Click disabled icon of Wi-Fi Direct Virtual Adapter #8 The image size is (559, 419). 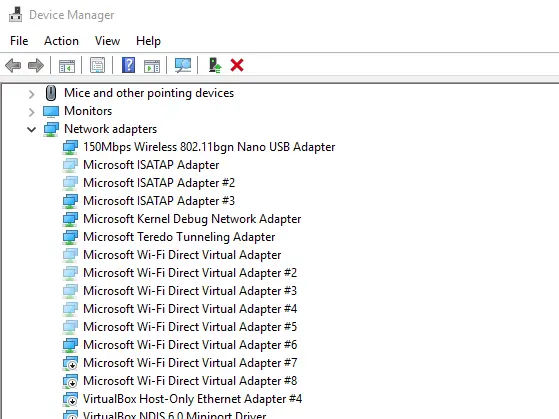(70, 381)
